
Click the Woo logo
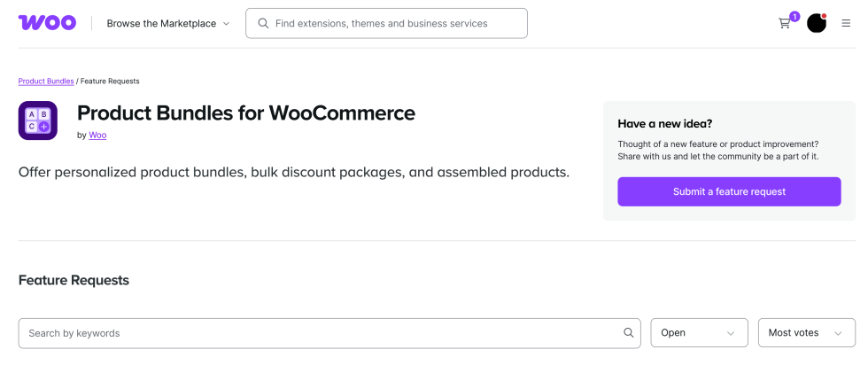click(x=47, y=23)
